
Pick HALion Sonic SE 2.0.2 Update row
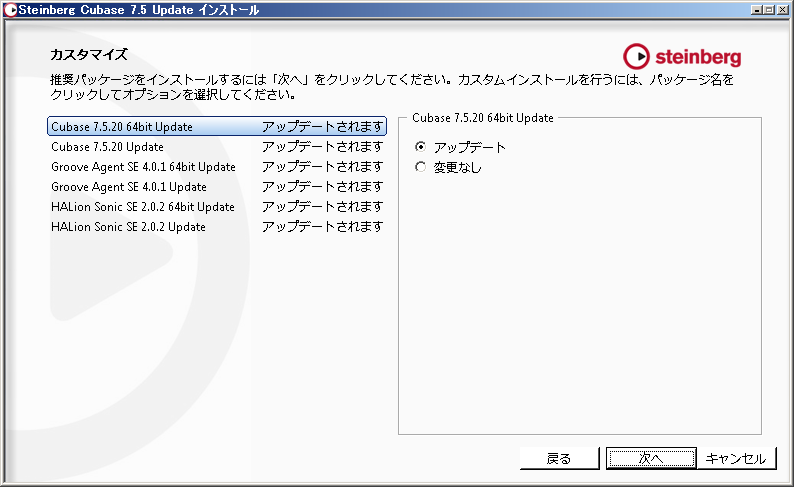pyautogui.click(x=217, y=227)
